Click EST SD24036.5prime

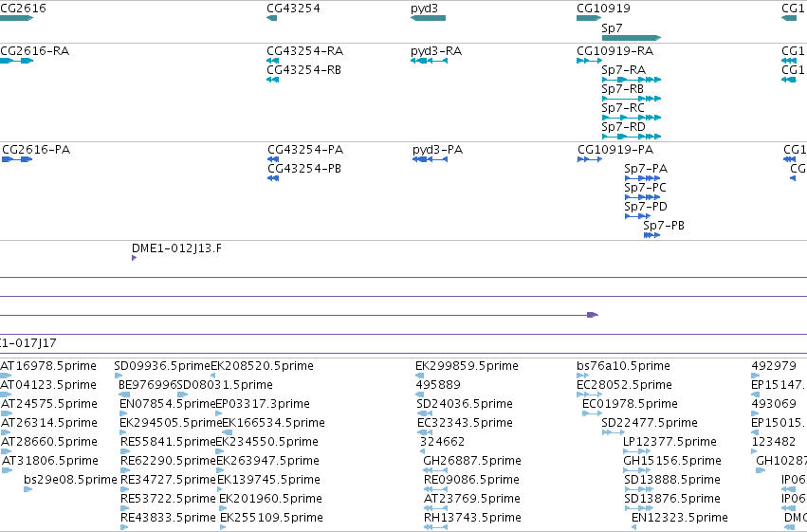click(x=465, y=404)
